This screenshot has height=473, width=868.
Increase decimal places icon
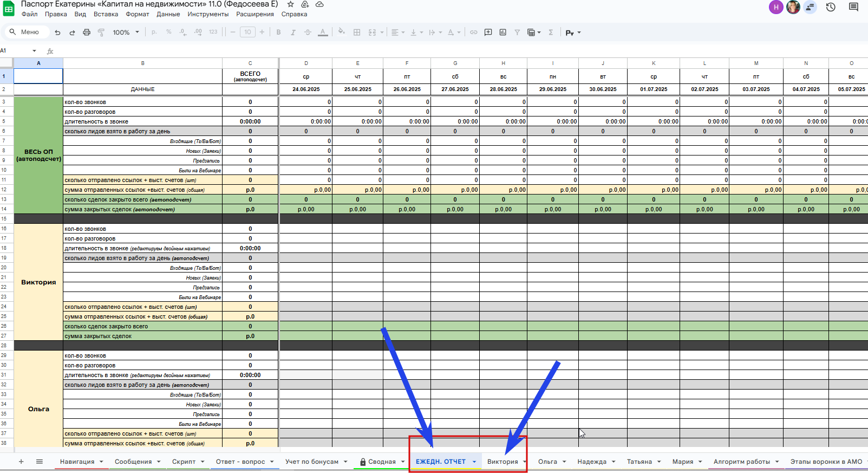pos(198,33)
